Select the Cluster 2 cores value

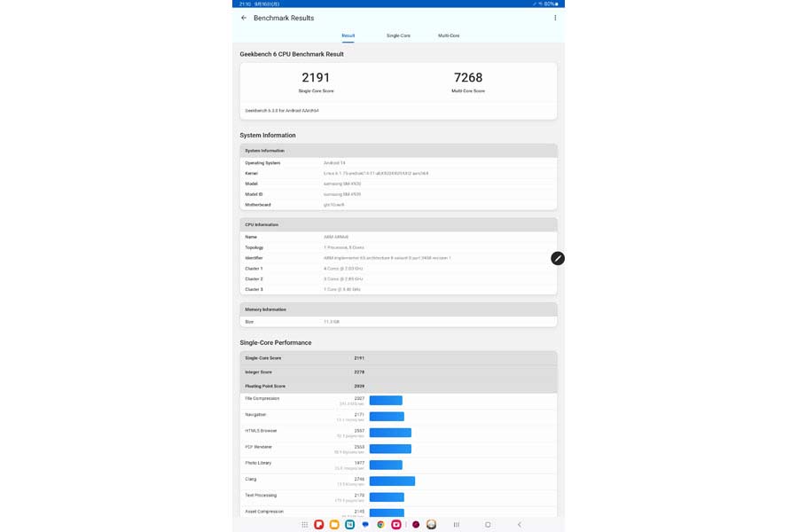coord(343,279)
